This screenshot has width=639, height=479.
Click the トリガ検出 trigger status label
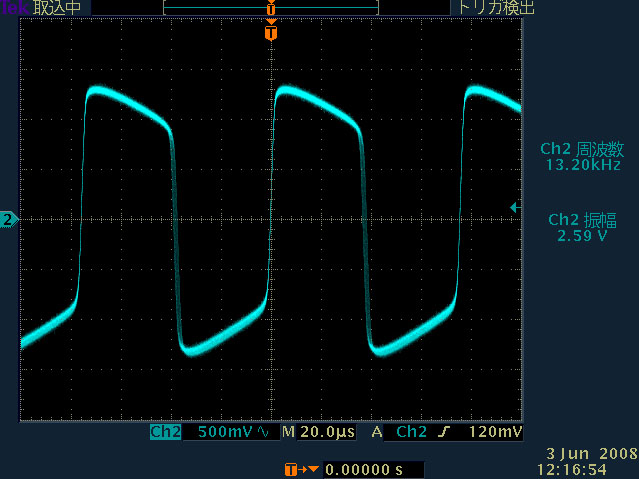pyautogui.click(x=497, y=8)
